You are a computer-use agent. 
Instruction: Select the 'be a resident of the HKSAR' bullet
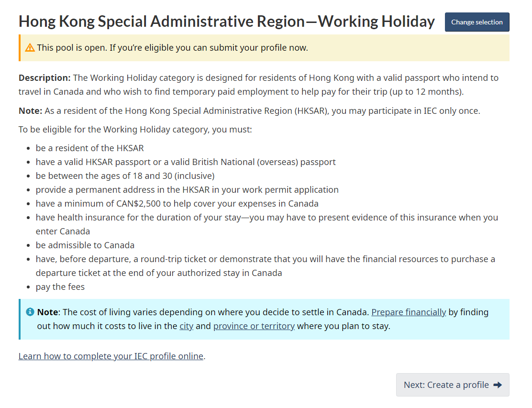pyautogui.click(x=89, y=148)
